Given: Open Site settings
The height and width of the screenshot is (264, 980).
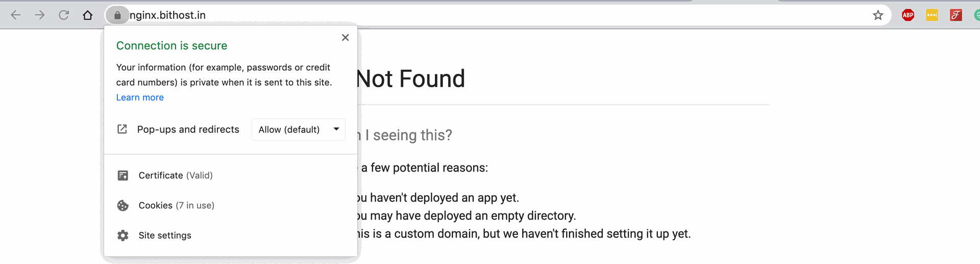Looking at the screenshot, I should pyautogui.click(x=165, y=235).
